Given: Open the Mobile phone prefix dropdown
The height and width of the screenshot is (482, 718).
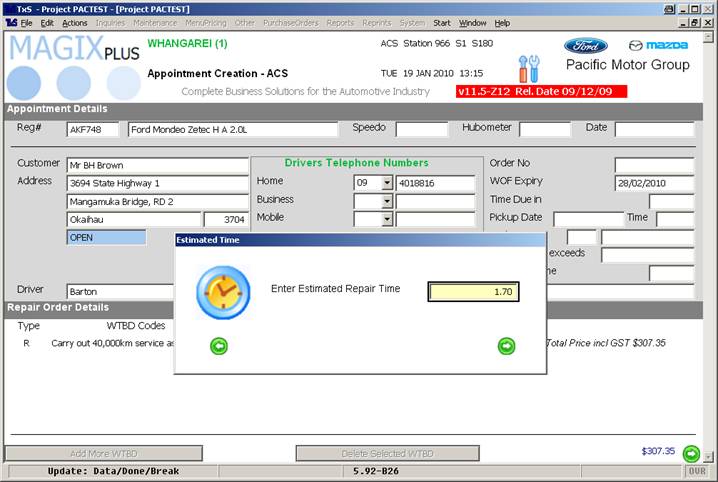Looking at the screenshot, I should (386, 219).
